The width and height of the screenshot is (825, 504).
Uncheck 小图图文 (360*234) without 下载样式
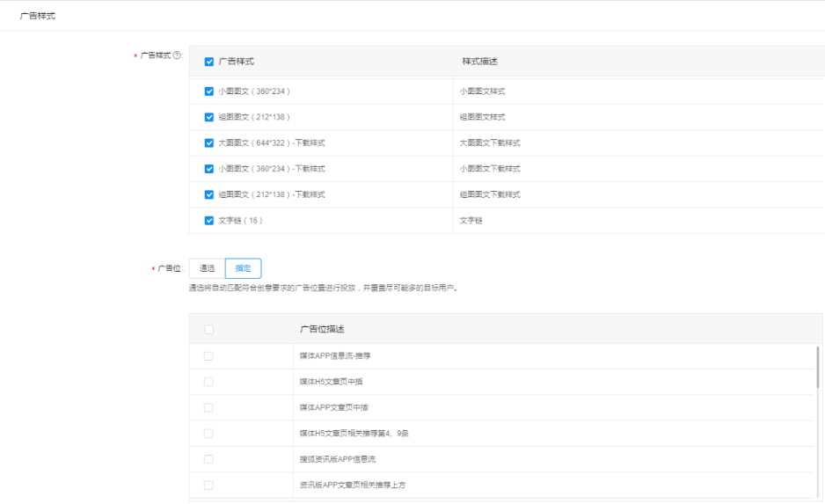[208, 91]
